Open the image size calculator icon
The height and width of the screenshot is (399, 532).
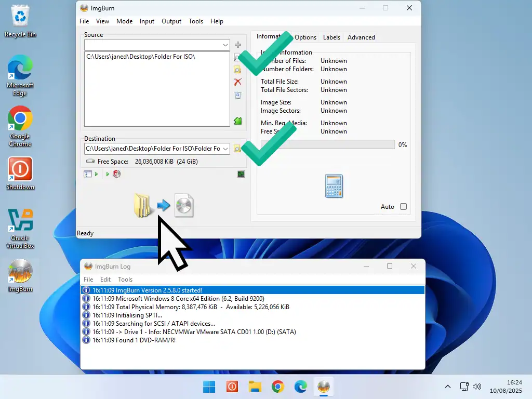[334, 185]
